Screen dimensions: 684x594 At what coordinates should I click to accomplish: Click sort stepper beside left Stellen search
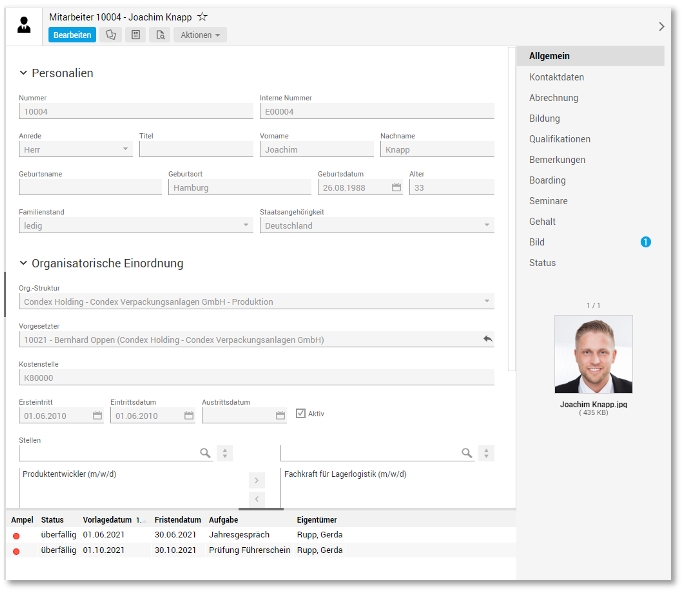pyautogui.click(x=225, y=453)
